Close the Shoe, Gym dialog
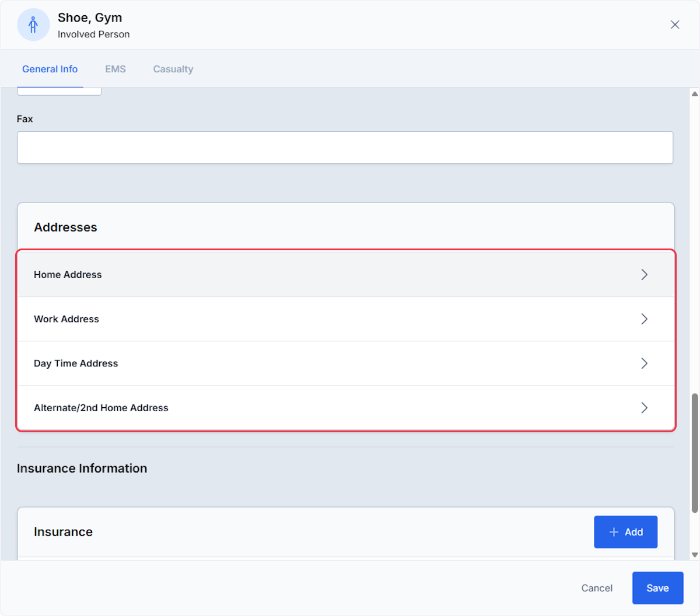This screenshot has height=616, width=700. (x=675, y=24)
